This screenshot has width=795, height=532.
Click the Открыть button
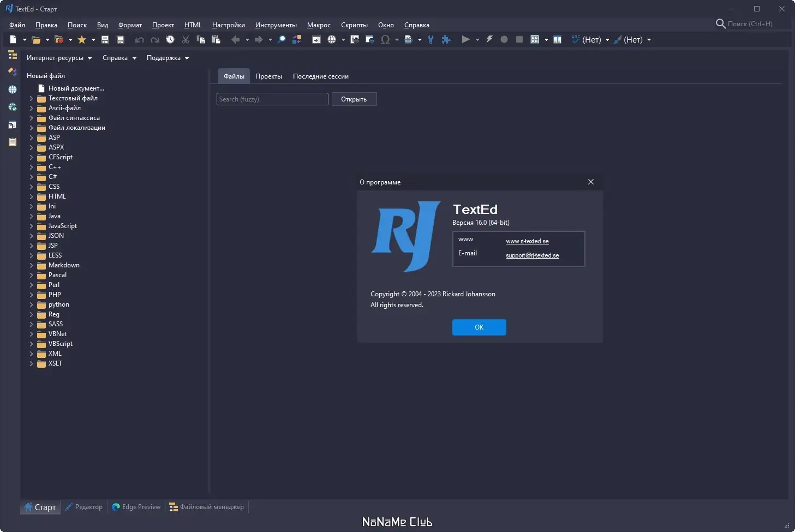click(354, 99)
